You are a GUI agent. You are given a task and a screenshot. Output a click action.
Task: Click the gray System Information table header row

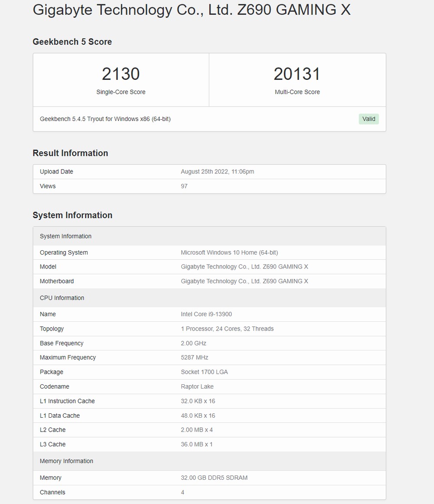tap(210, 236)
